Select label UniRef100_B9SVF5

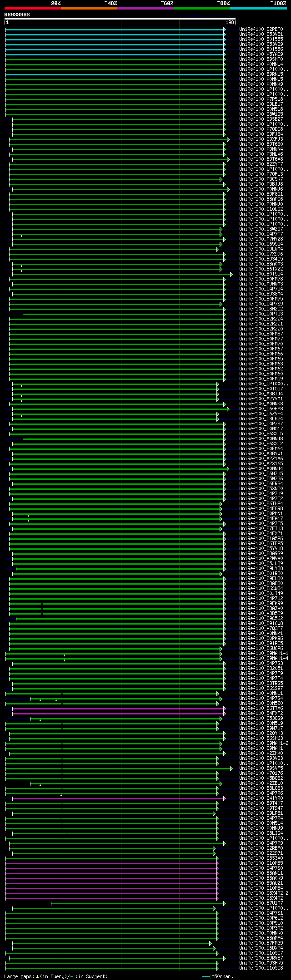click(x=261, y=768)
